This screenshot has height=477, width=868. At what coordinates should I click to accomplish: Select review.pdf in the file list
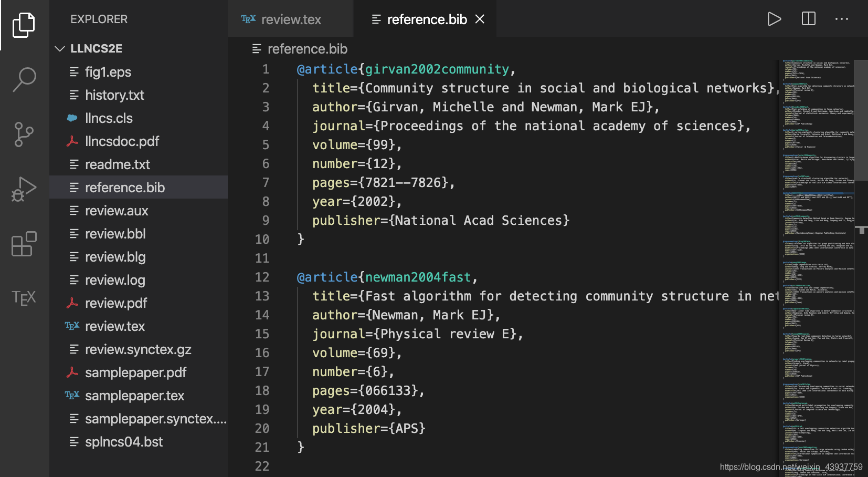[116, 303]
